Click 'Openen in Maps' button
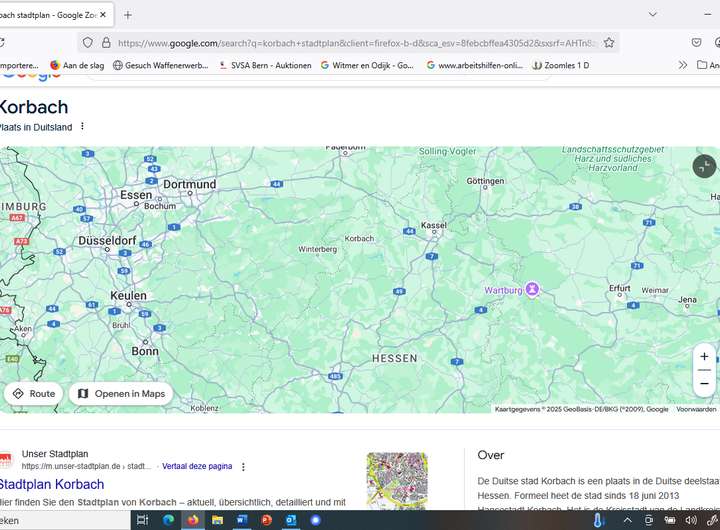Screen dimensions: 720x530 click(121, 394)
